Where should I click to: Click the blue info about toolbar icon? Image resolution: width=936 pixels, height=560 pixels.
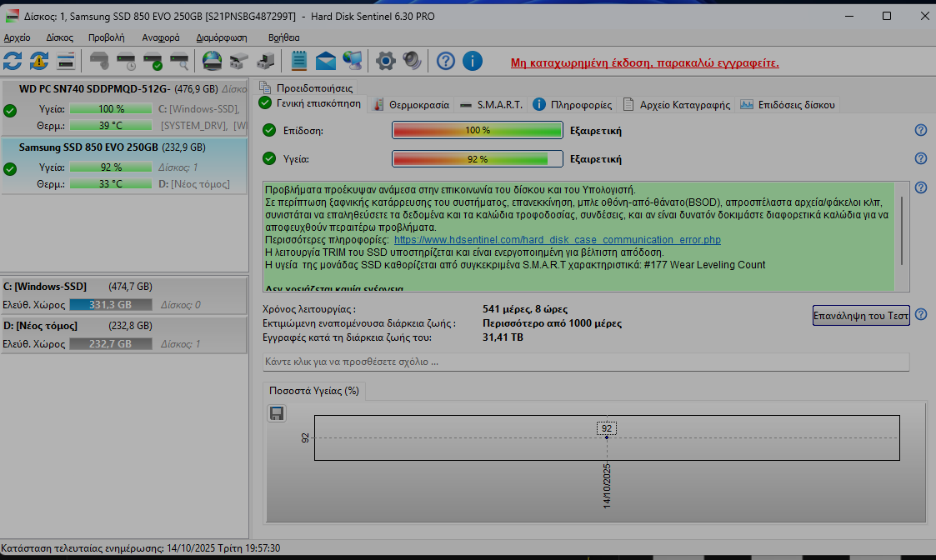(473, 61)
